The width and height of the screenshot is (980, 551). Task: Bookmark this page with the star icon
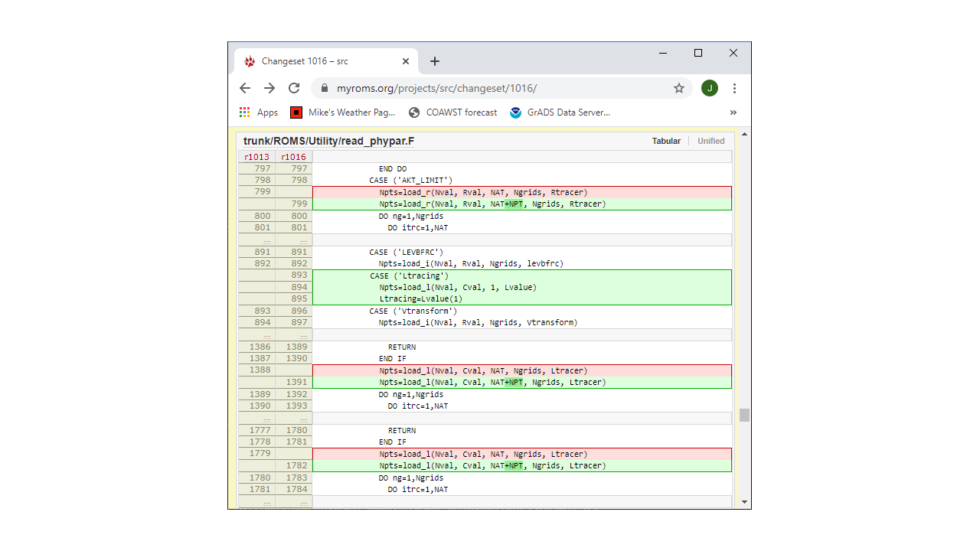(x=678, y=88)
